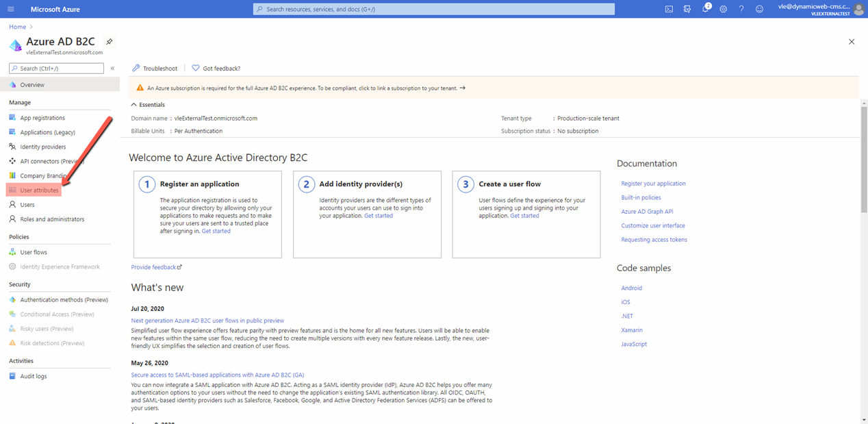
Task: Open the settings gear icon
Action: [x=723, y=9]
